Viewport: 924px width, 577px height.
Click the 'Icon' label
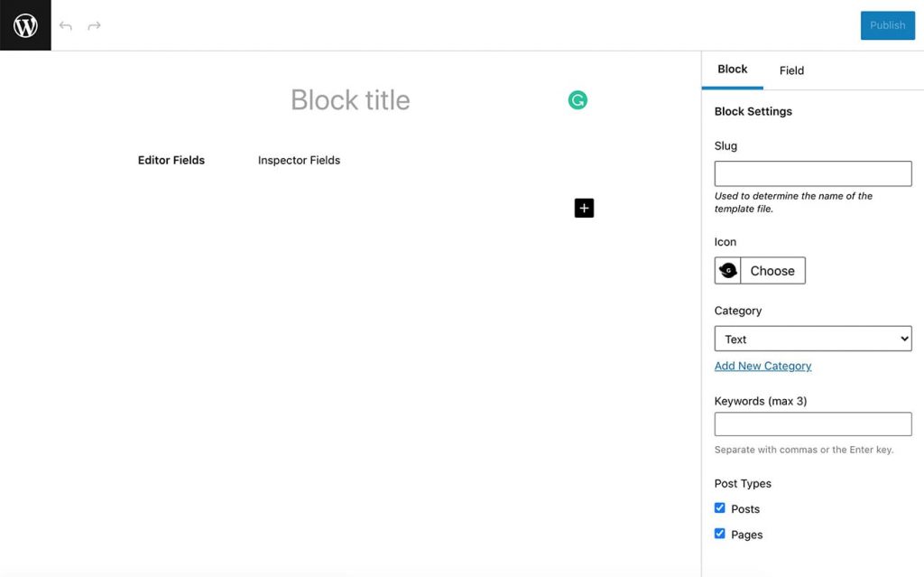tap(725, 242)
